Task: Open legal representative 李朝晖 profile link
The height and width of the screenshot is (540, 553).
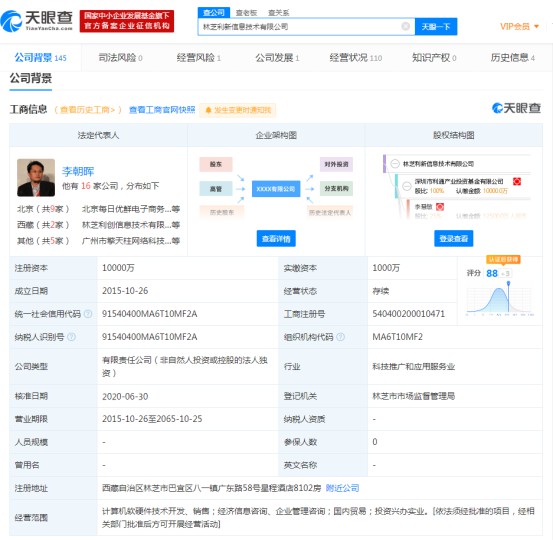Action: tap(78, 171)
